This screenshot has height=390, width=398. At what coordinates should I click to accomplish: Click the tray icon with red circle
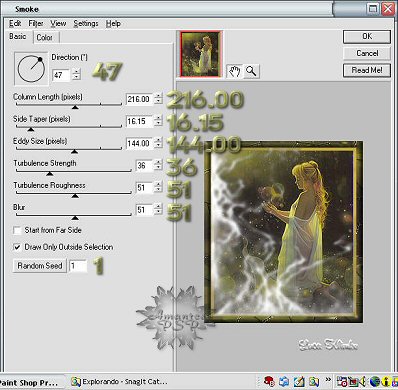342,381
